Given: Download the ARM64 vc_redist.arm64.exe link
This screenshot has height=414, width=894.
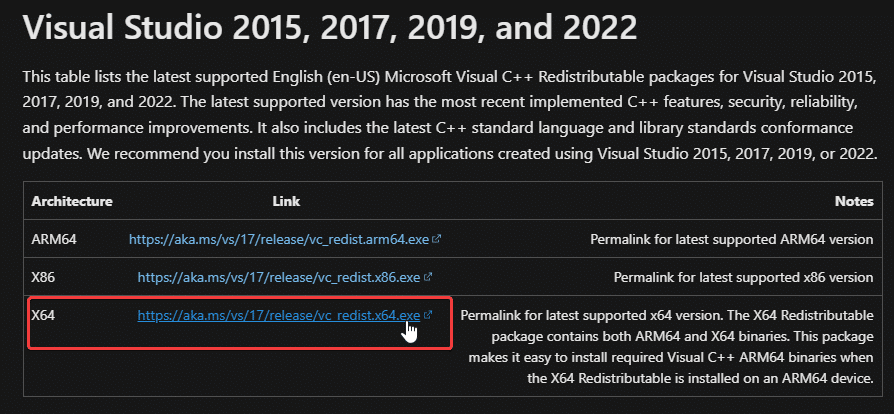Looking at the screenshot, I should pyautogui.click(x=279, y=240).
